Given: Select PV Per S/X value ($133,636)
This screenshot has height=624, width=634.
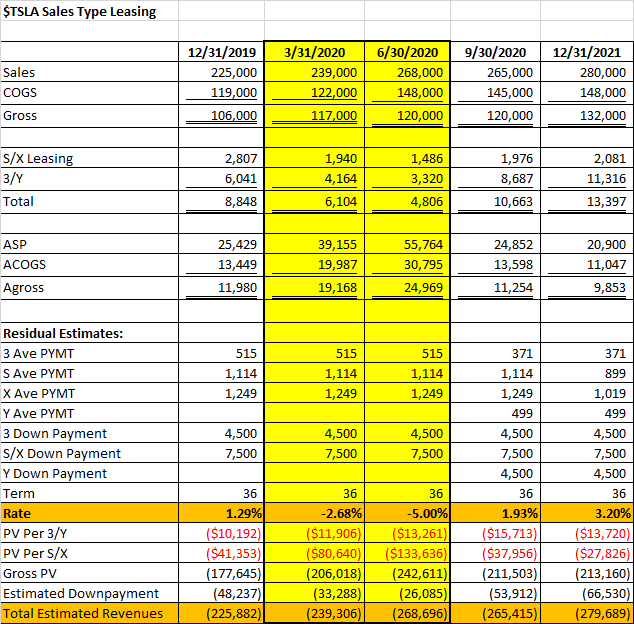Looking at the screenshot, I should (x=416, y=554).
